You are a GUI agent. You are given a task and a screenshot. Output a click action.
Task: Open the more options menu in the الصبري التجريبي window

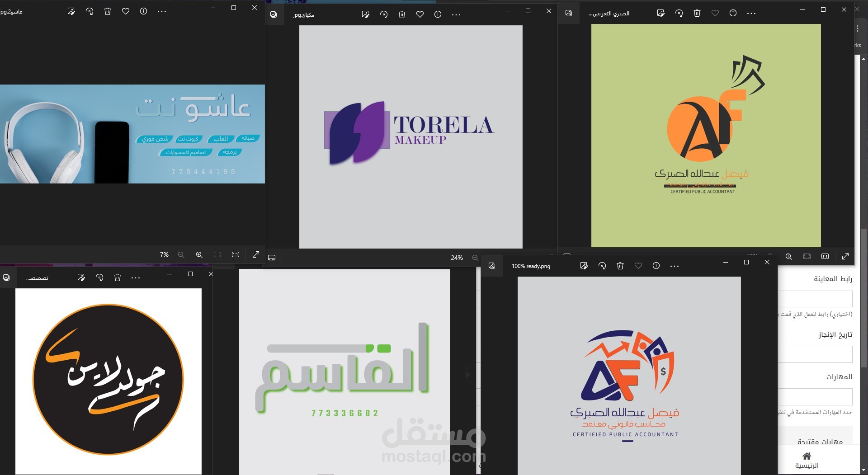[x=751, y=13]
